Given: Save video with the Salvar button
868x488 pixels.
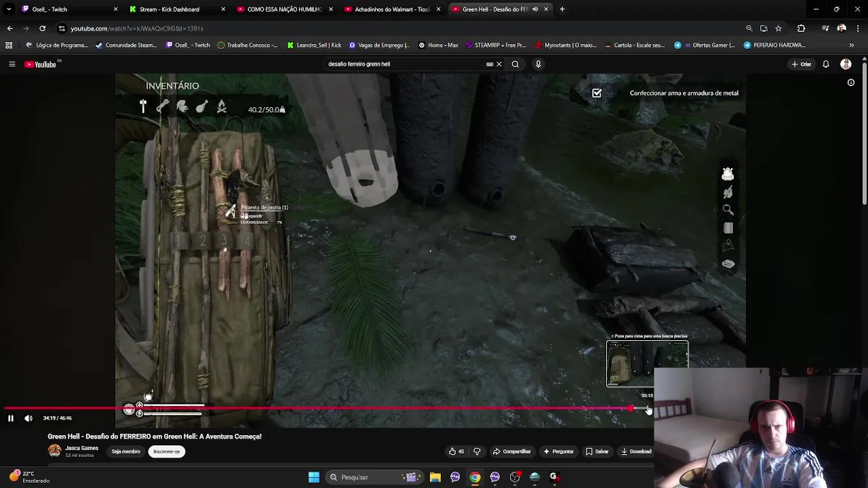Looking at the screenshot, I should [597, 451].
